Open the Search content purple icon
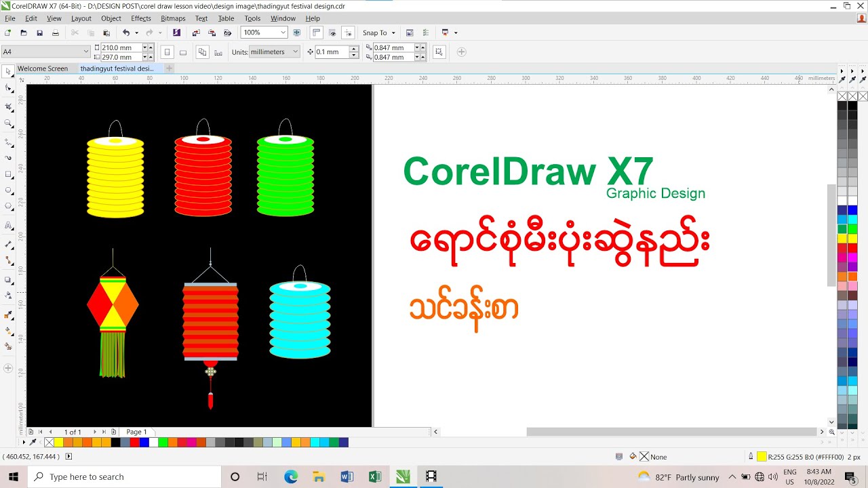Screen dimensions: 868x488 176,33
